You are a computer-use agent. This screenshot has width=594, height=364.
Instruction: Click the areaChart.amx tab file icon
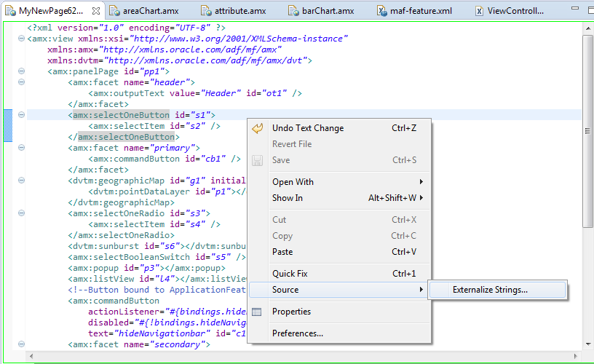click(x=114, y=11)
